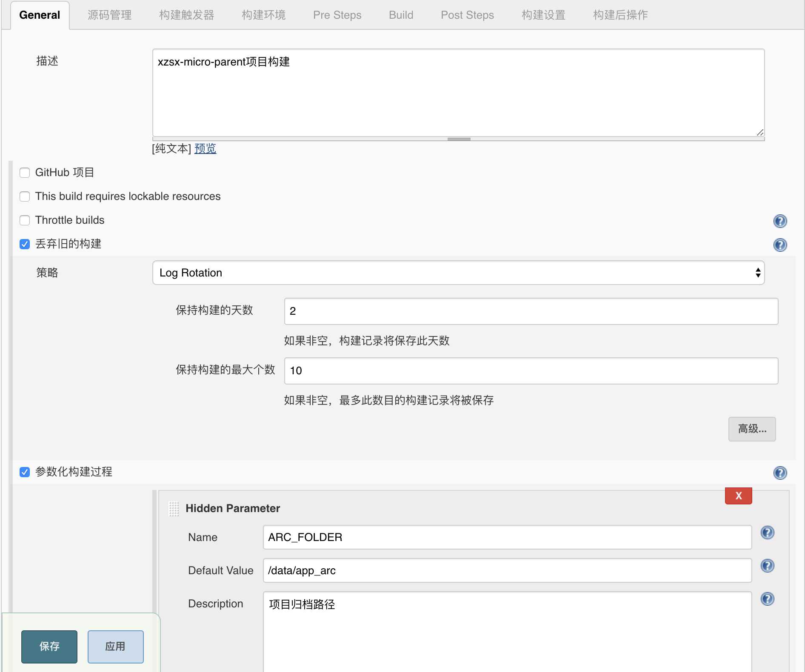This screenshot has height=672, width=805.
Task: Click the Hidden Parameter heading text
Action: coord(233,509)
